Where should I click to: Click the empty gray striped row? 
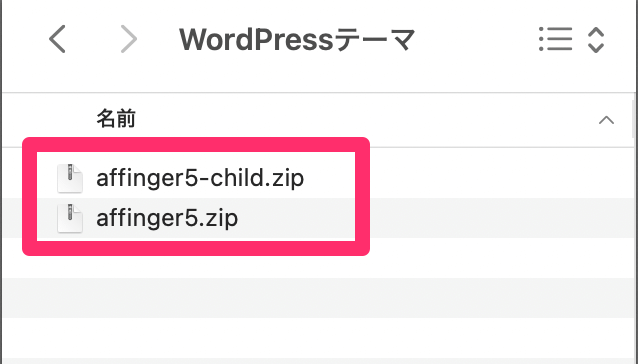tap(319, 298)
